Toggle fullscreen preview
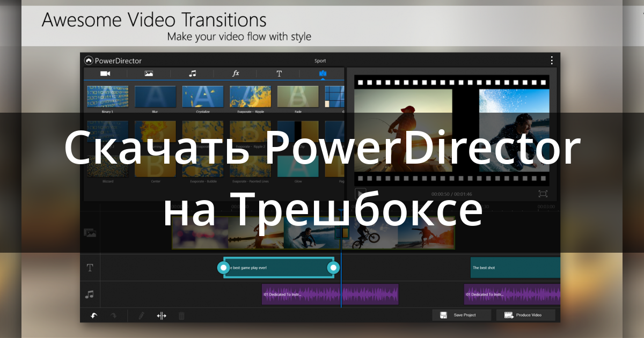 click(x=543, y=194)
